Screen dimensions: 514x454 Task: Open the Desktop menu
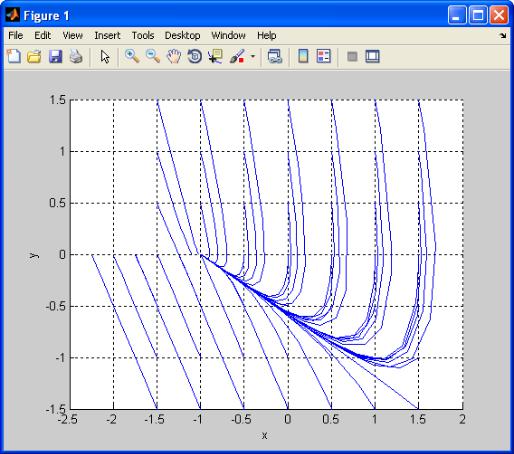[x=182, y=35]
